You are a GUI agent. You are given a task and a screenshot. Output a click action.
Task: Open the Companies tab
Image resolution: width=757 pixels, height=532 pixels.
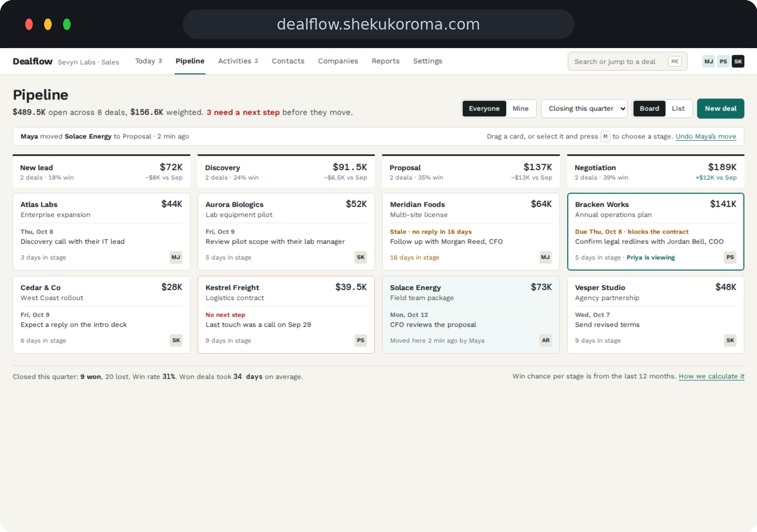click(x=338, y=61)
